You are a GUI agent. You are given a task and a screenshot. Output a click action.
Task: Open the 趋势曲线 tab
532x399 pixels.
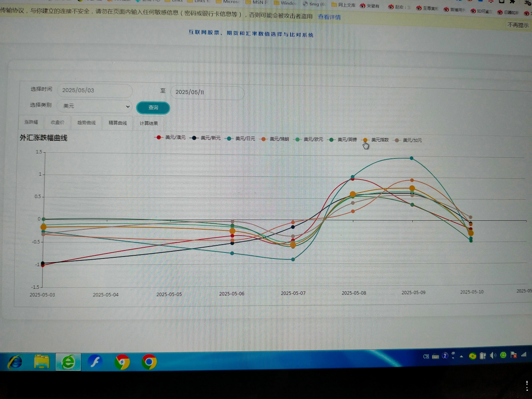point(86,123)
